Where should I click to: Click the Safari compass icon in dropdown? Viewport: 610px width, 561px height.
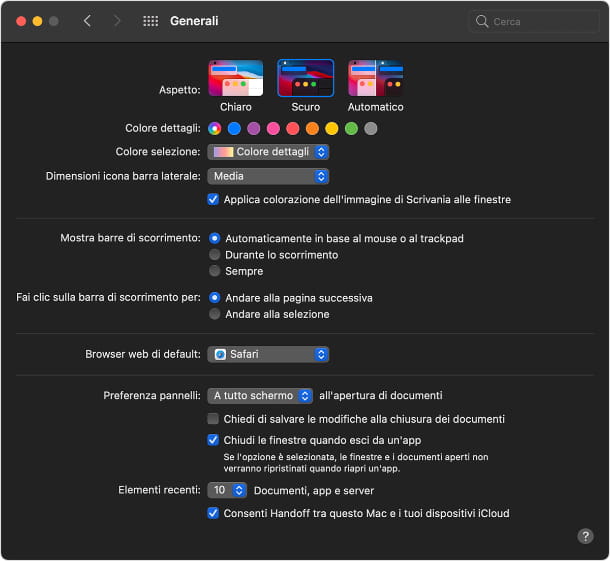[220, 354]
